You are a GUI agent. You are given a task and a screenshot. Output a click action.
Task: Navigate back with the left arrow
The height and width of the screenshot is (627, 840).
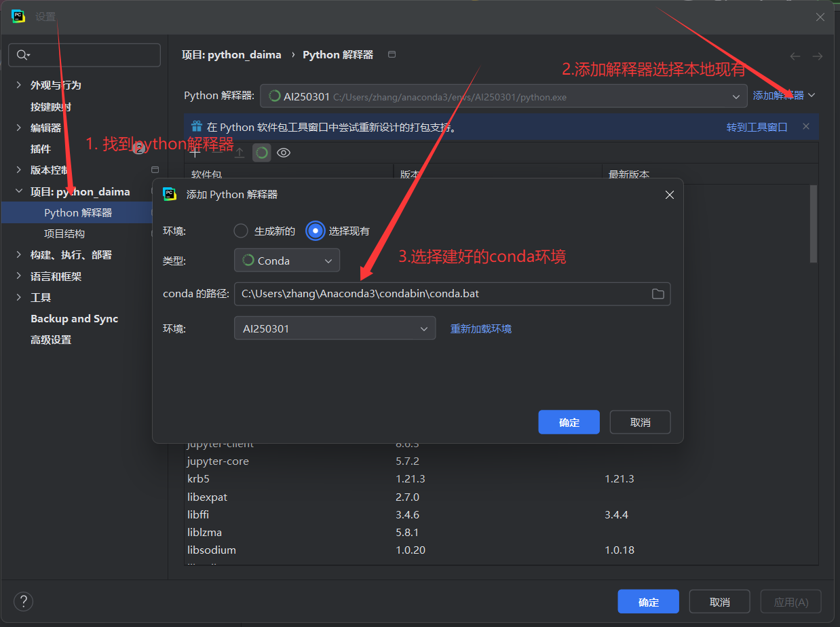tap(795, 56)
